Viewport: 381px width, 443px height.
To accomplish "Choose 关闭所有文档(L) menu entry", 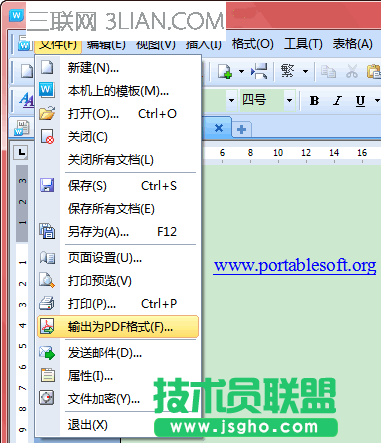I will click(118, 160).
